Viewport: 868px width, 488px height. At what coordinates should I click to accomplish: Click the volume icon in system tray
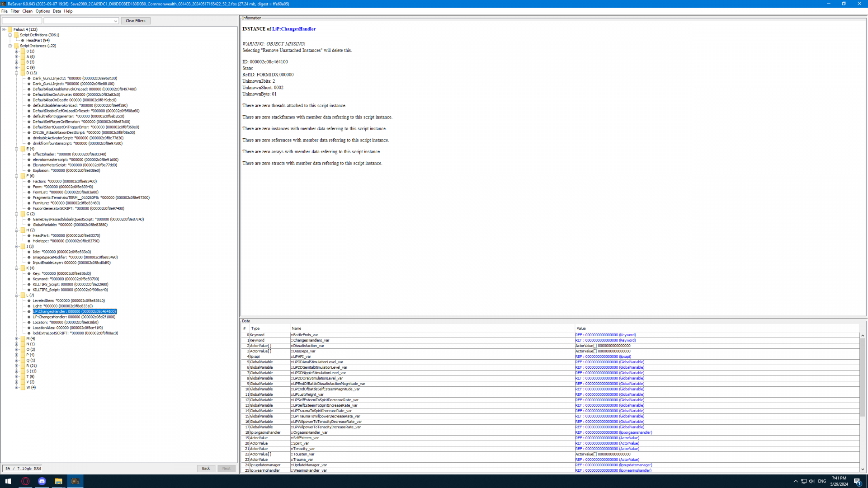[x=811, y=481]
